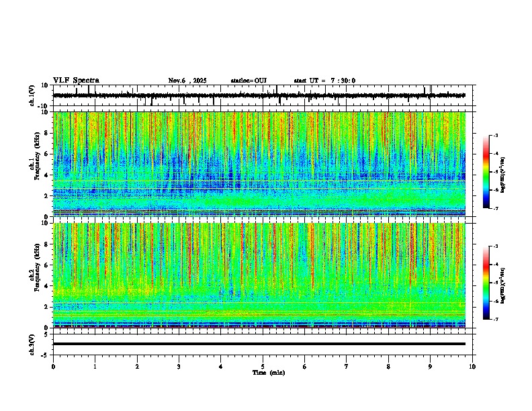This screenshot has width=532, height=411.
Task: Click the "-7" tick of ch.1 color bar
Action: pos(495,208)
